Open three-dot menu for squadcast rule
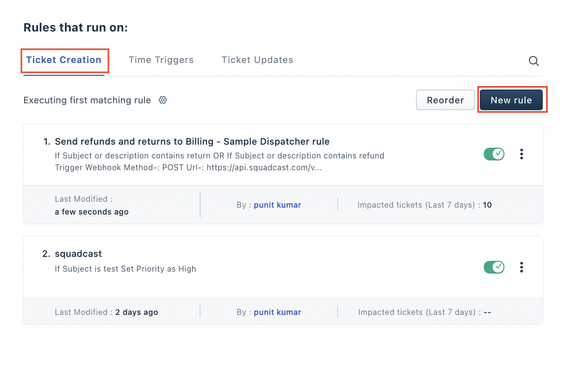 [521, 267]
